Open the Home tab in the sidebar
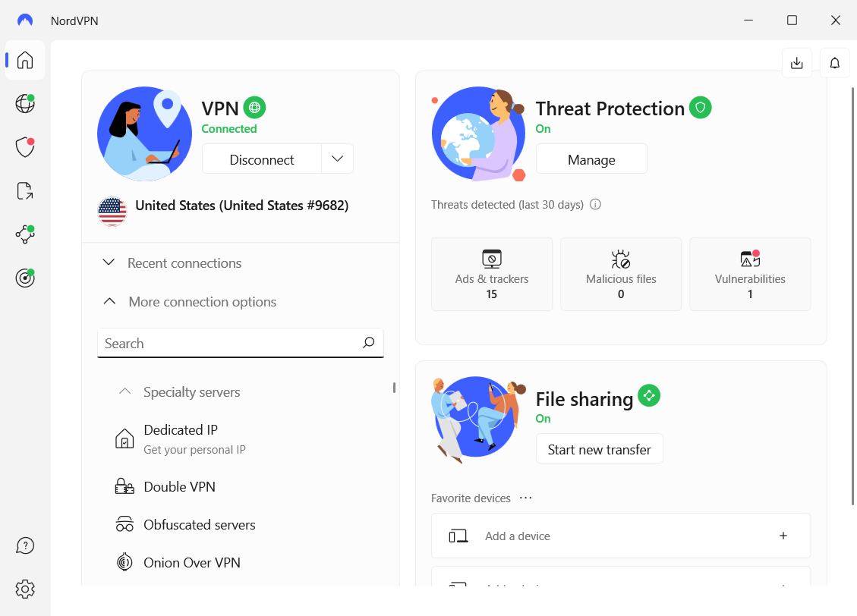Viewport: 857px width, 616px height. pyautogui.click(x=25, y=60)
